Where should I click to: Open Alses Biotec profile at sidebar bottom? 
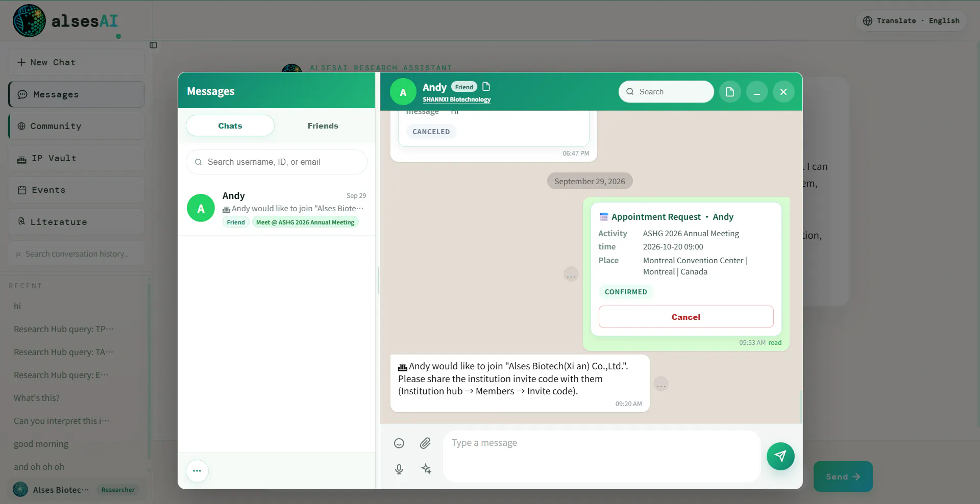tap(77, 490)
